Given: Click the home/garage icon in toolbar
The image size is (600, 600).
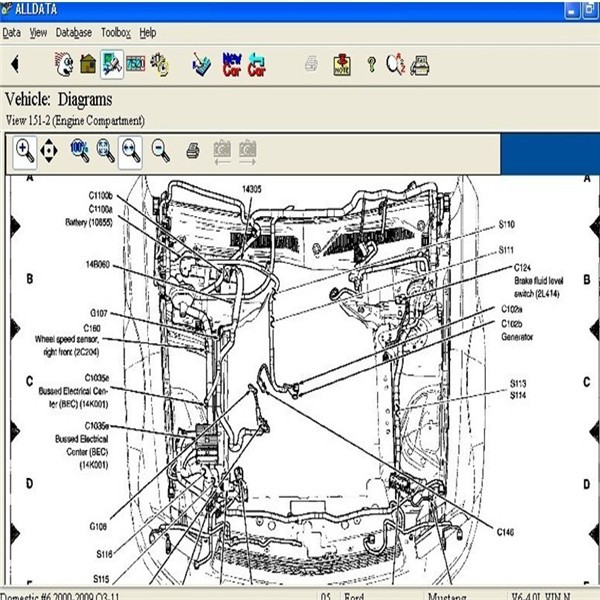Looking at the screenshot, I should pyautogui.click(x=88, y=66).
